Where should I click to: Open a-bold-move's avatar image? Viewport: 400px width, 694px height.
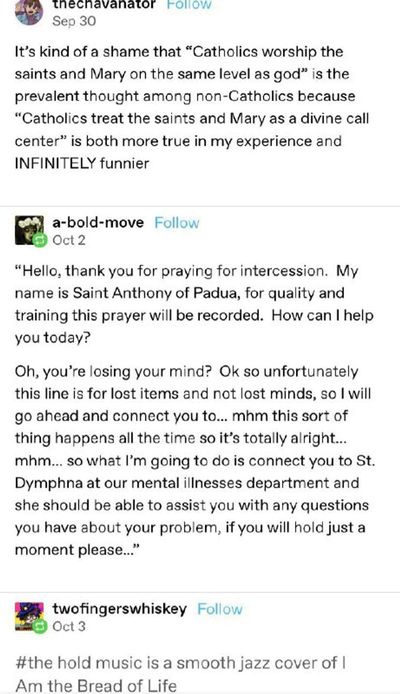click(x=29, y=230)
